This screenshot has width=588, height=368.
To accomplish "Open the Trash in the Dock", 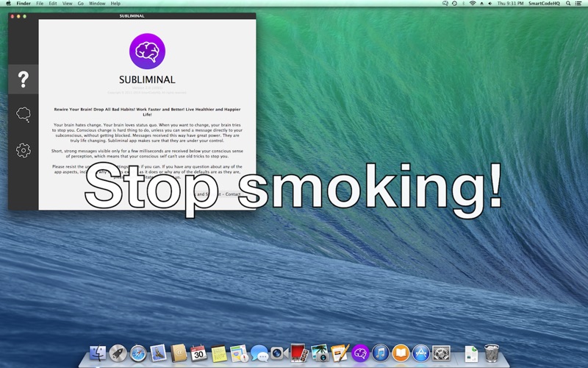I will (x=492, y=353).
